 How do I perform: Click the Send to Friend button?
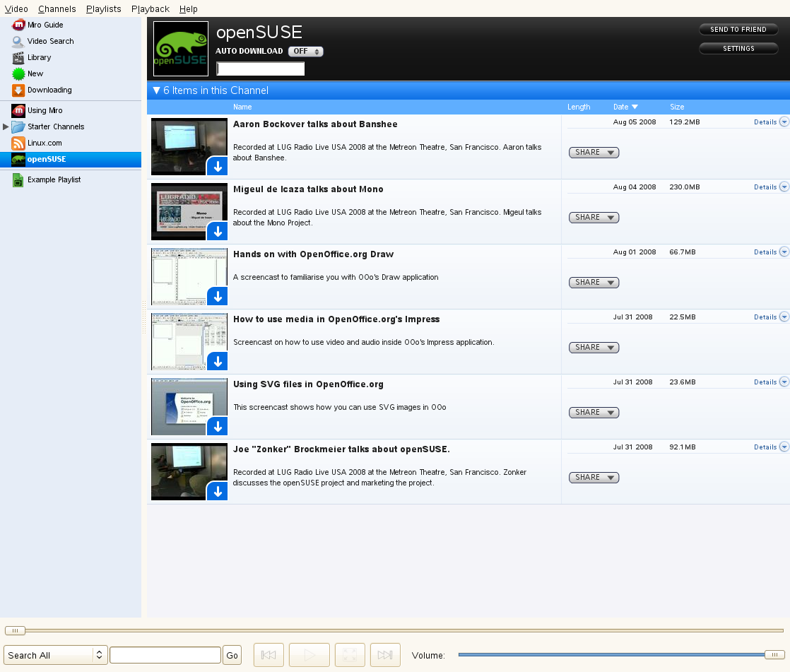pyautogui.click(x=738, y=30)
